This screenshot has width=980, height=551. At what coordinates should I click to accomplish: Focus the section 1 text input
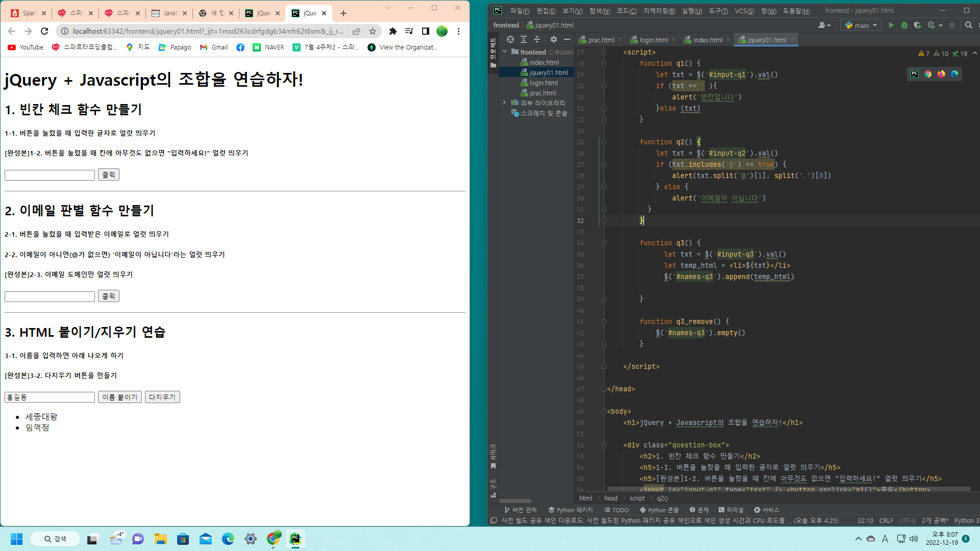coord(50,175)
